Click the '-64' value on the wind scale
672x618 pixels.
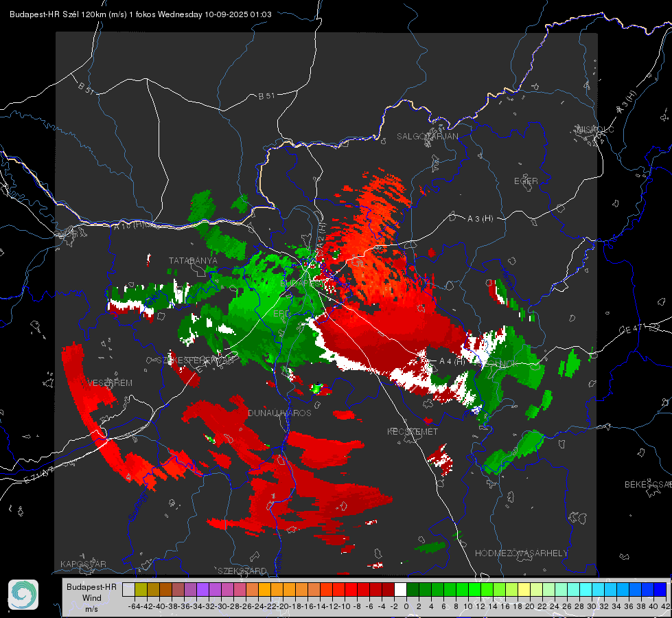point(135,606)
